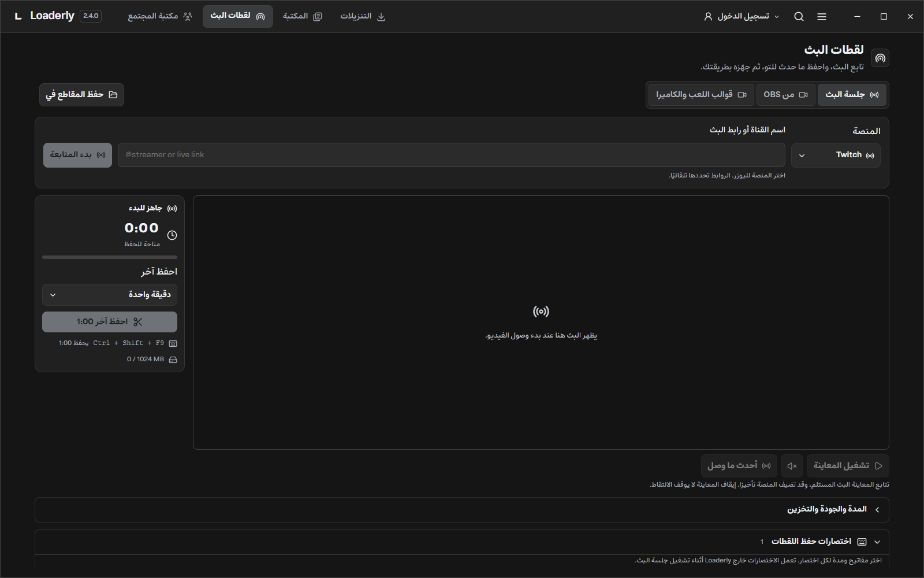The image size is (924, 578).
Task: Select قوالب اللعب والكاميرا mode
Action: (701, 95)
